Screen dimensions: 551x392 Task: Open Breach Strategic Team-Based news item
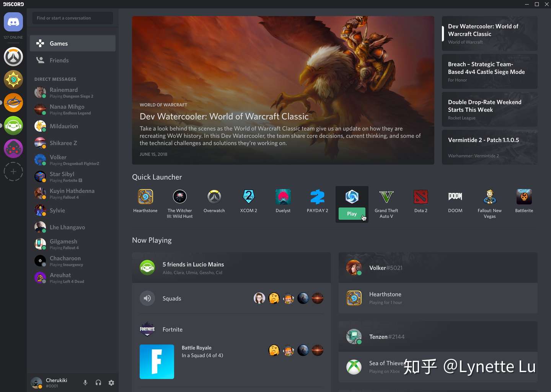pos(490,71)
